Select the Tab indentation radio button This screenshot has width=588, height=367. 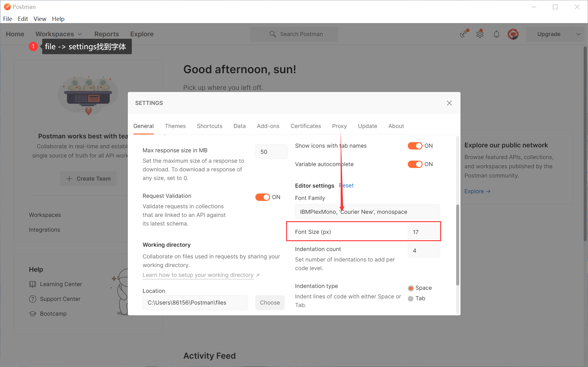tap(411, 299)
